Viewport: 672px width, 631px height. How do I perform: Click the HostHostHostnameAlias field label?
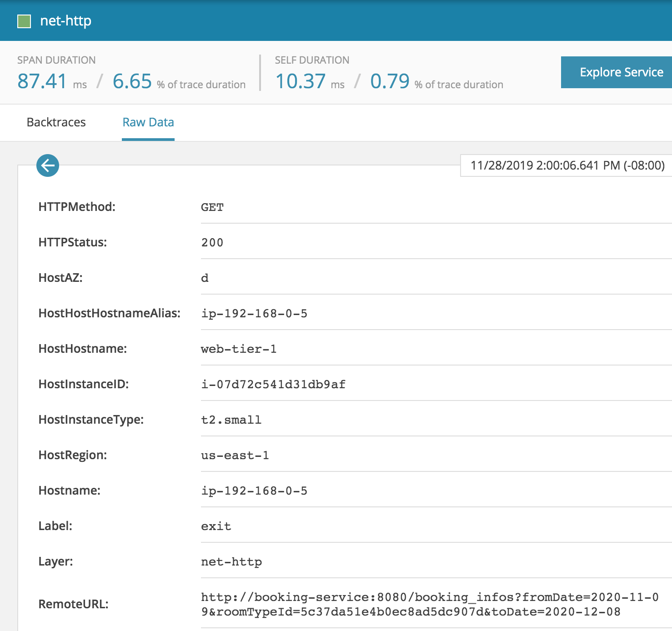coord(109,313)
